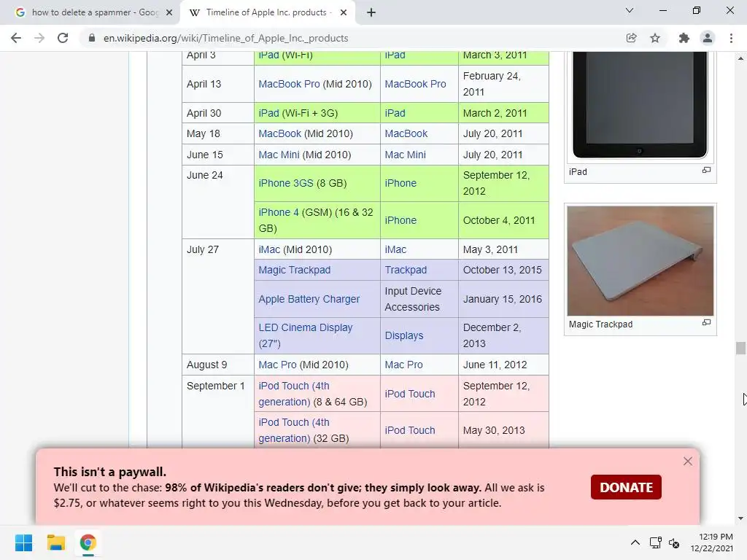Viewport: 747px width, 560px height.
Task: Select the 'May 3, 2011' date cell
Action: [x=503, y=249]
